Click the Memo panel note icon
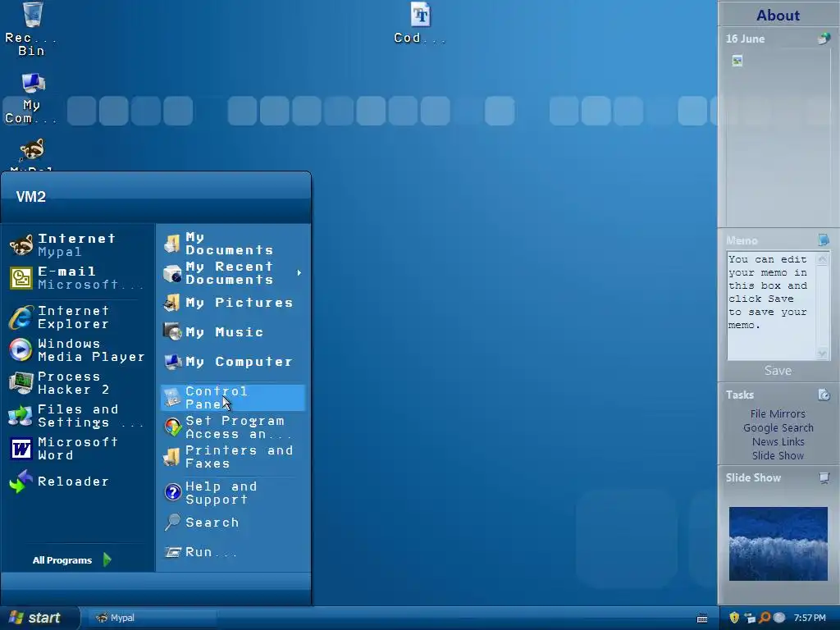Screen dimensions: 840x630 (824, 240)
